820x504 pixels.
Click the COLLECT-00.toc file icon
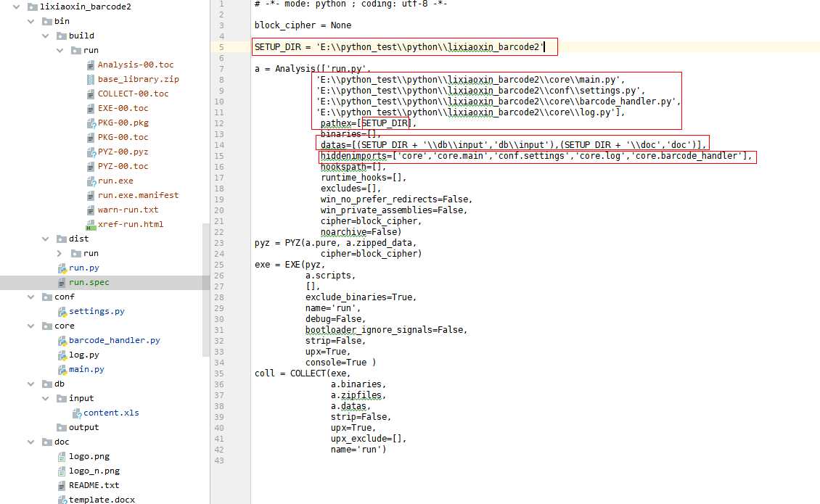pyautogui.click(x=91, y=94)
